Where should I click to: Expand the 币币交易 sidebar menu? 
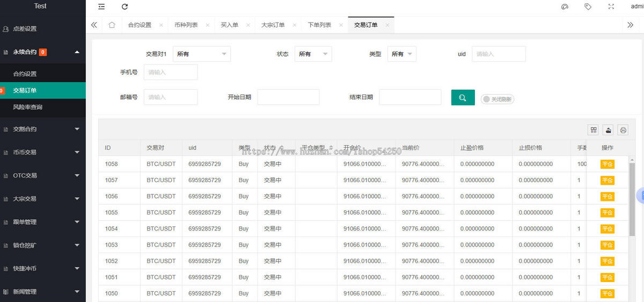(x=43, y=152)
